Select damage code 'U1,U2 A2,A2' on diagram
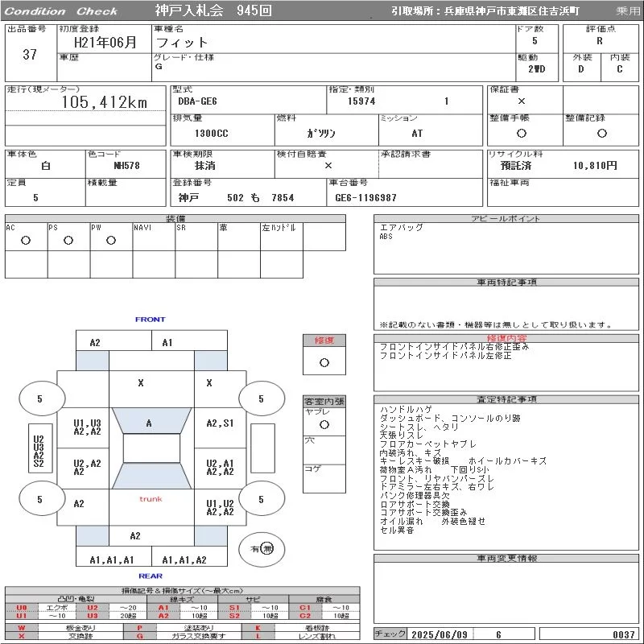The height and width of the screenshot is (644, 644). (x=220, y=508)
